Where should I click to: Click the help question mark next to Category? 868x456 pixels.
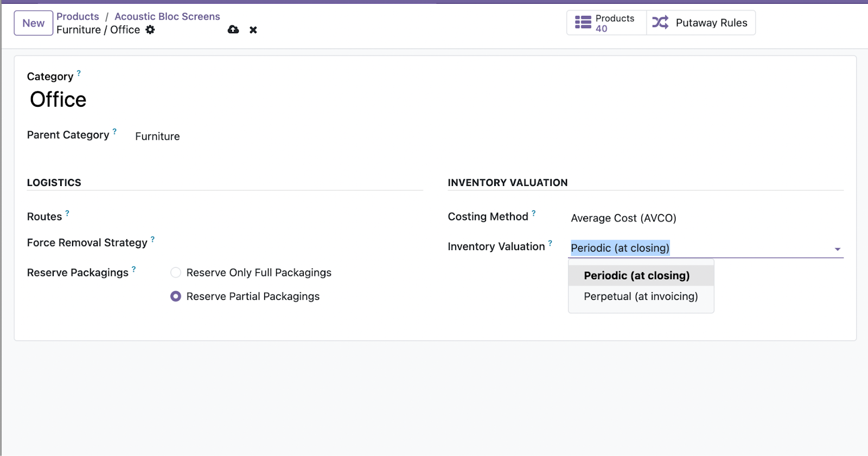click(x=79, y=73)
